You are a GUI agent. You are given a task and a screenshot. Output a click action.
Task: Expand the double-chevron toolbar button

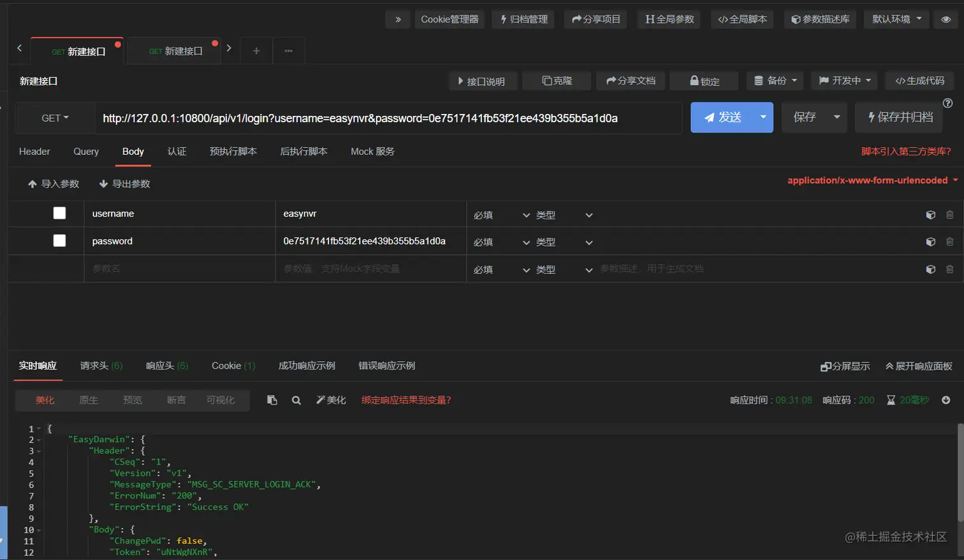tap(398, 19)
